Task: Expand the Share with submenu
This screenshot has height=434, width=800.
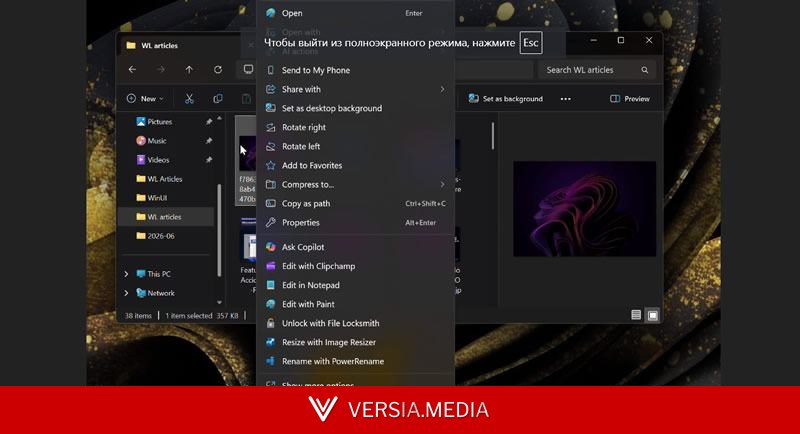Action: tap(355, 89)
